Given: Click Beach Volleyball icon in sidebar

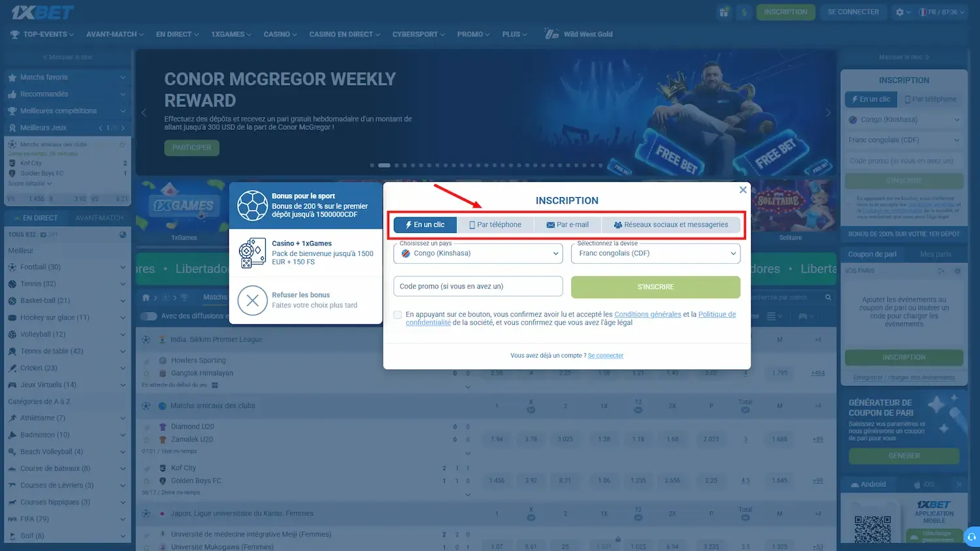Looking at the screenshot, I should (x=12, y=452).
